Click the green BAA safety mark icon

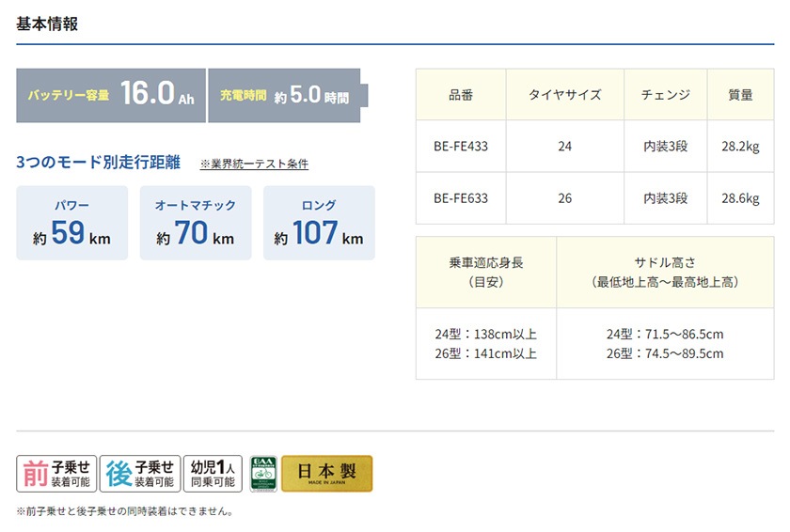pyautogui.click(x=263, y=474)
